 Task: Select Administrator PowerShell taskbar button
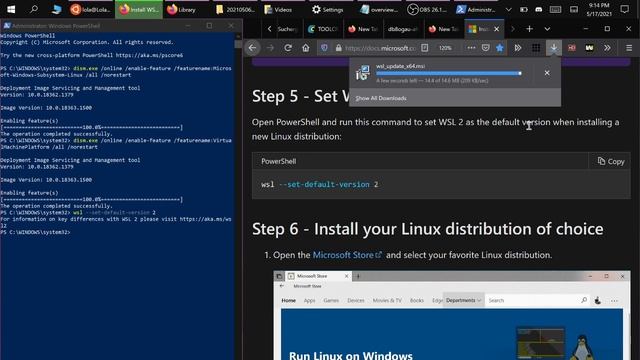476,9
